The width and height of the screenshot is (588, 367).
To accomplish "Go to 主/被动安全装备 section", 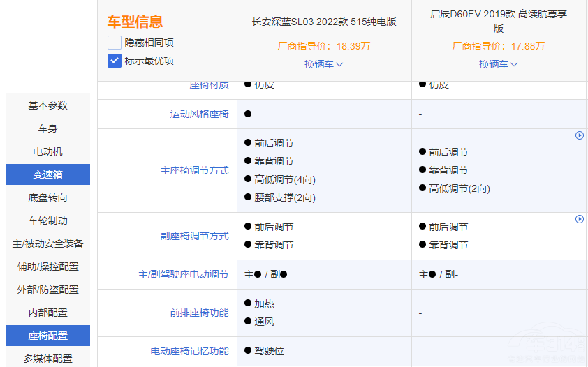I will (x=48, y=244).
